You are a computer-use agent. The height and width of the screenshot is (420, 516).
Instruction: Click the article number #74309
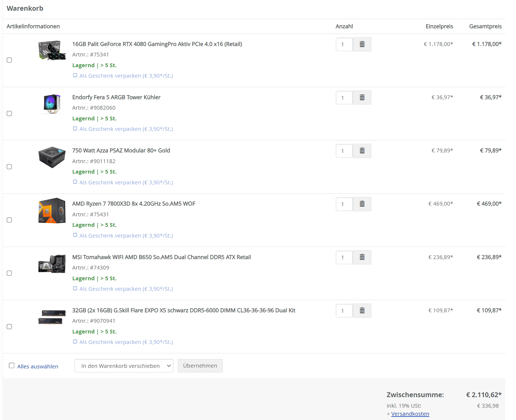[99, 268]
